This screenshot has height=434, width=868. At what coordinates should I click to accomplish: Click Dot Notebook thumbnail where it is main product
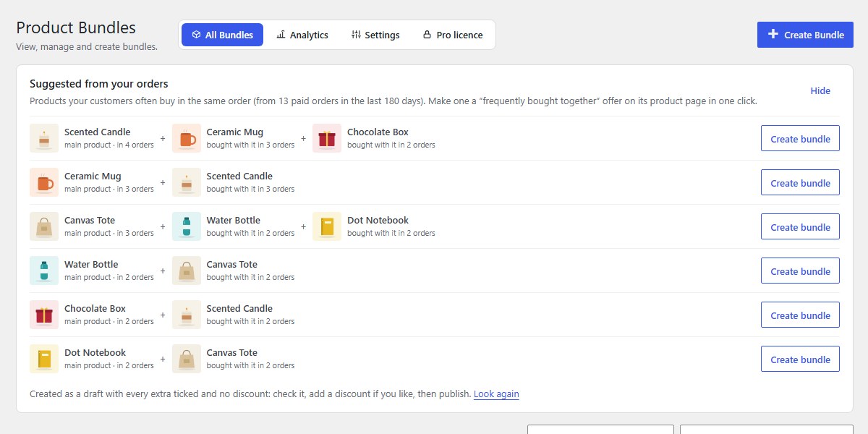tap(44, 359)
